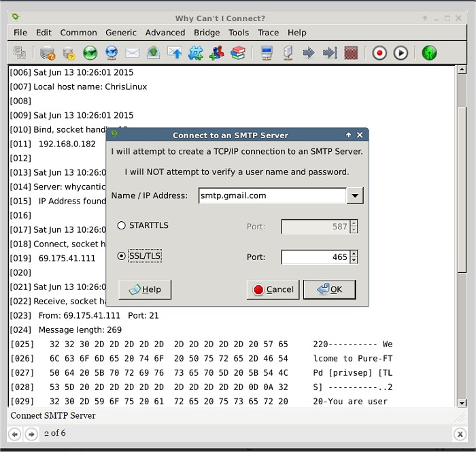Click the Help button in the dialog
The width and height of the screenshot is (476, 452).
point(144,289)
